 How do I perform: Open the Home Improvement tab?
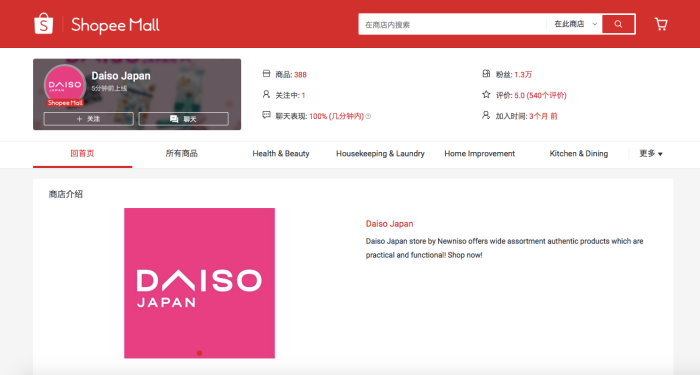479,154
